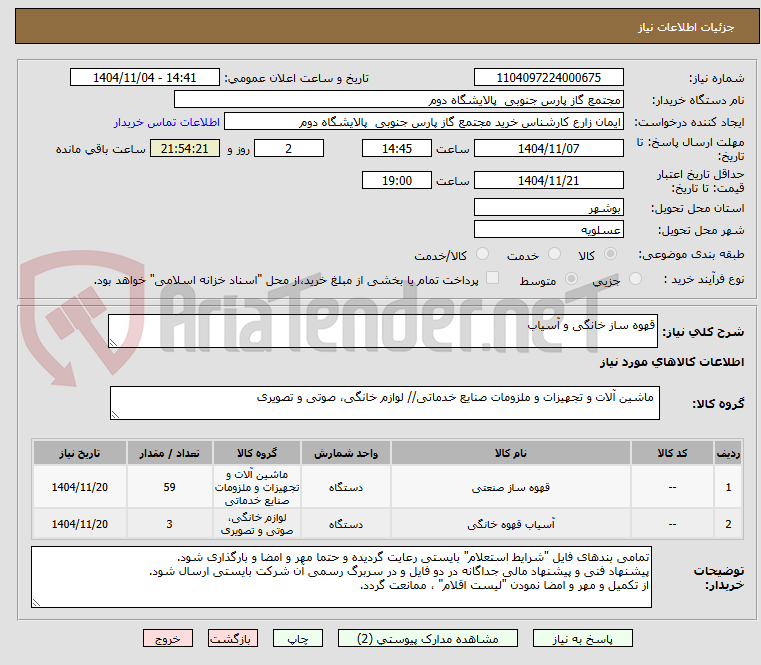761x665 pixels.
Task: Click the توضیحات خریدار text area
Action: click(341, 577)
